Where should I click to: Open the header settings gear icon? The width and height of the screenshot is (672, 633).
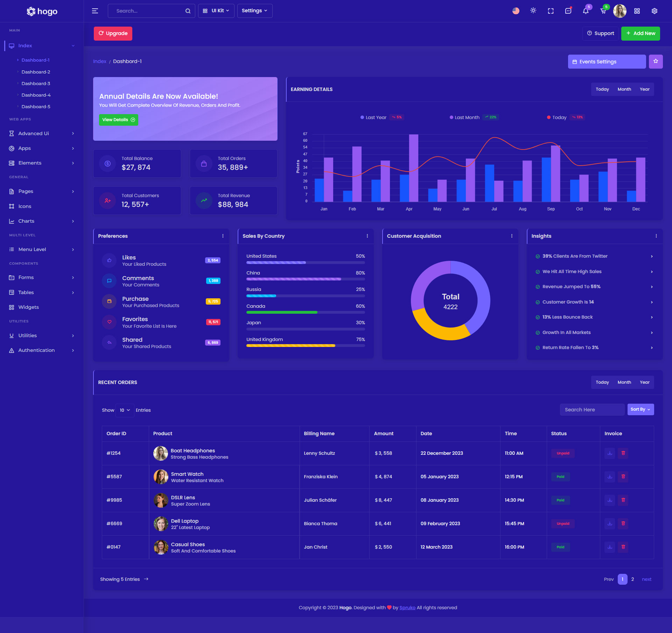pyautogui.click(x=654, y=11)
